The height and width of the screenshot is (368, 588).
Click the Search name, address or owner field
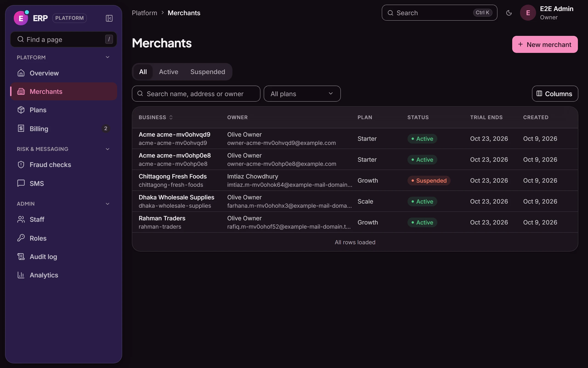coord(196,94)
